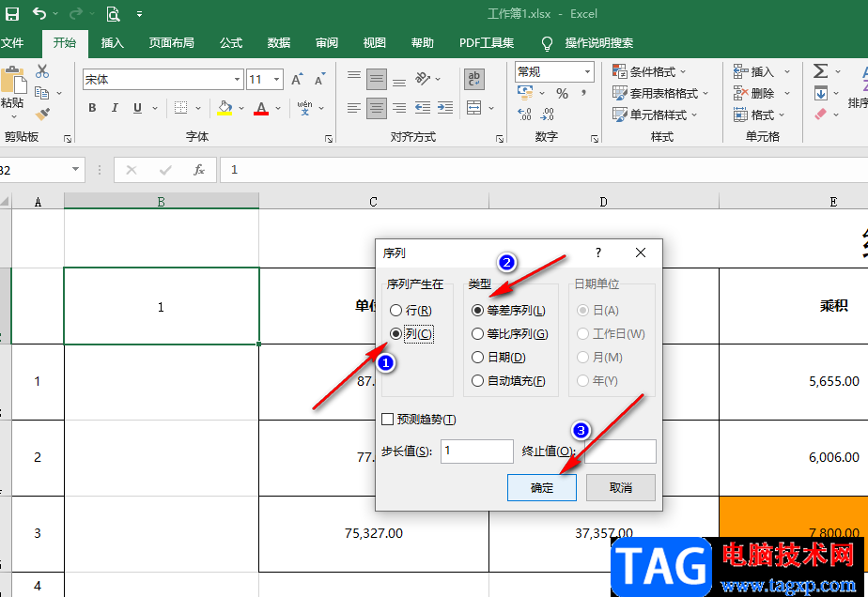Click the Merge and Center icon
Viewport: 868px width, 597px height.
(x=473, y=107)
